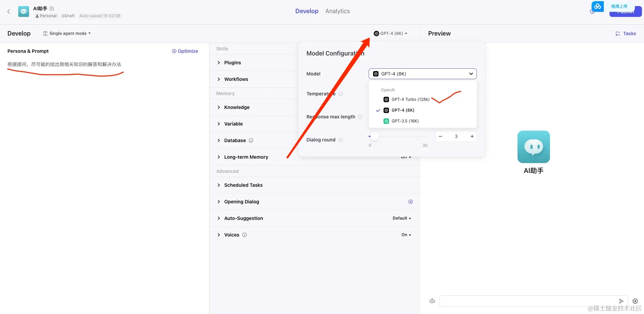
Task: Click the Dialog round slider handle
Action: (x=374, y=136)
